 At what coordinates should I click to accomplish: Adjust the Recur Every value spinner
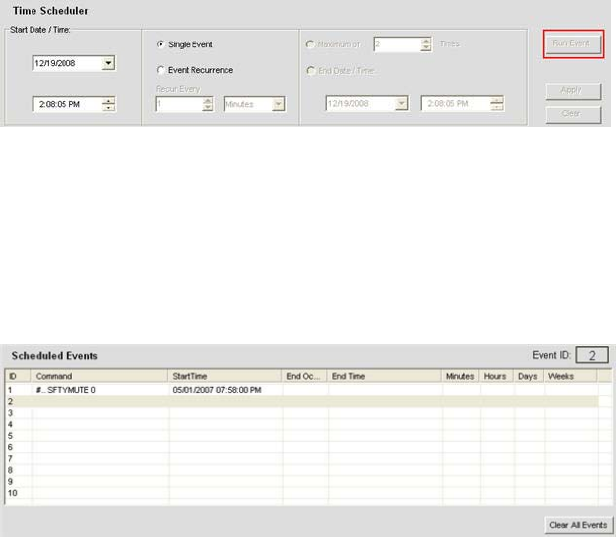(x=208, y=103)
